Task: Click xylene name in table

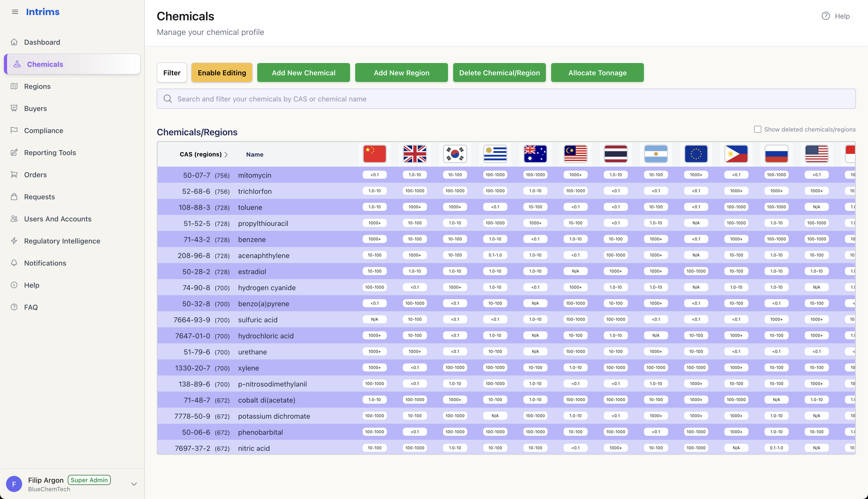Action: (249, 368)
